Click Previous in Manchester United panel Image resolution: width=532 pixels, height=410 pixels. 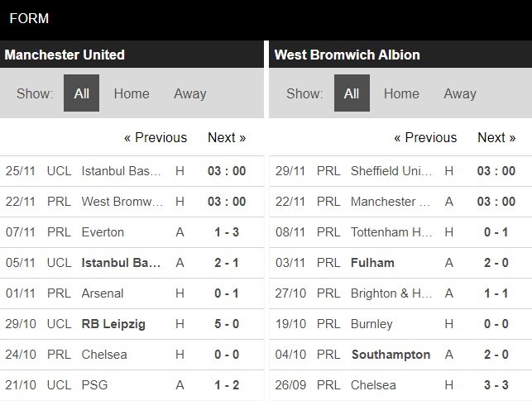point(156,137)
